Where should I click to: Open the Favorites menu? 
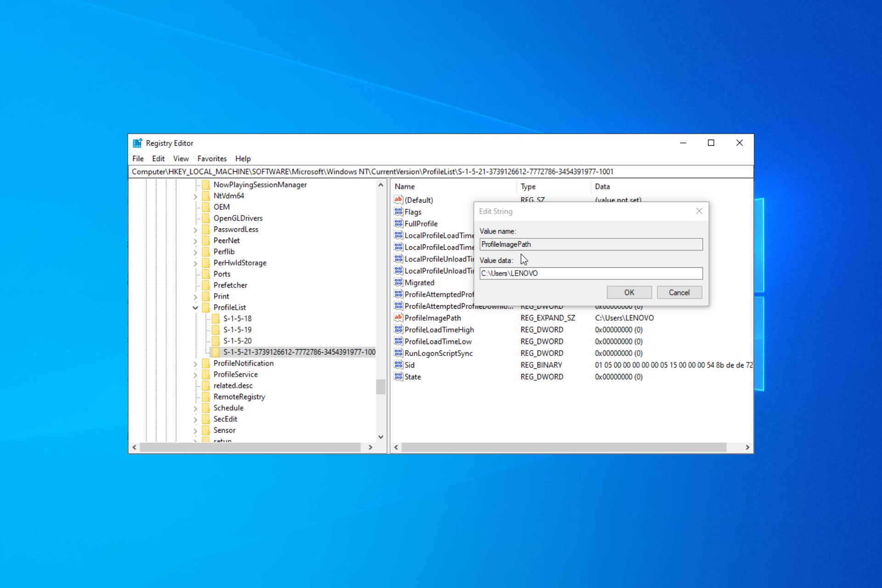212,158
